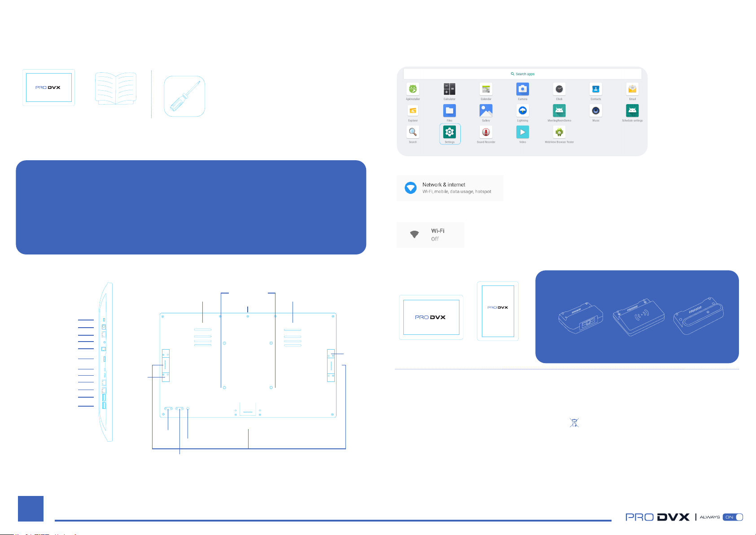
Task: Select the portrait ProDVX tablet image
Action: 498,311
